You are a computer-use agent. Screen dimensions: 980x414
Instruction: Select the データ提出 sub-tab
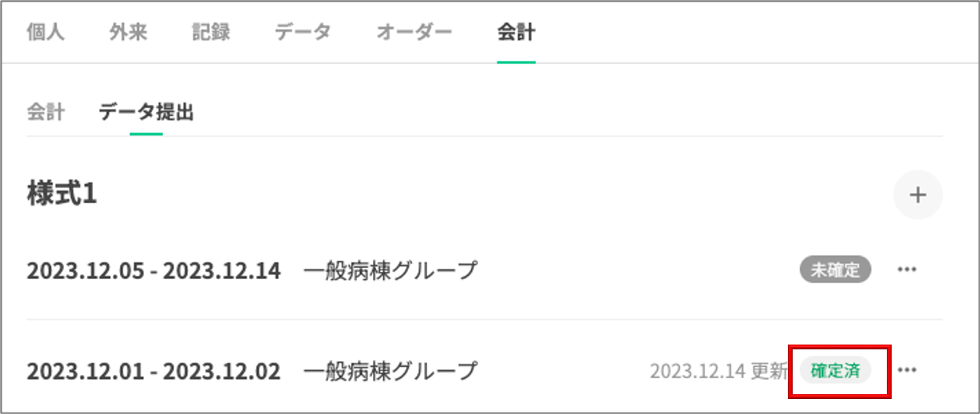[x=146, y=112]
